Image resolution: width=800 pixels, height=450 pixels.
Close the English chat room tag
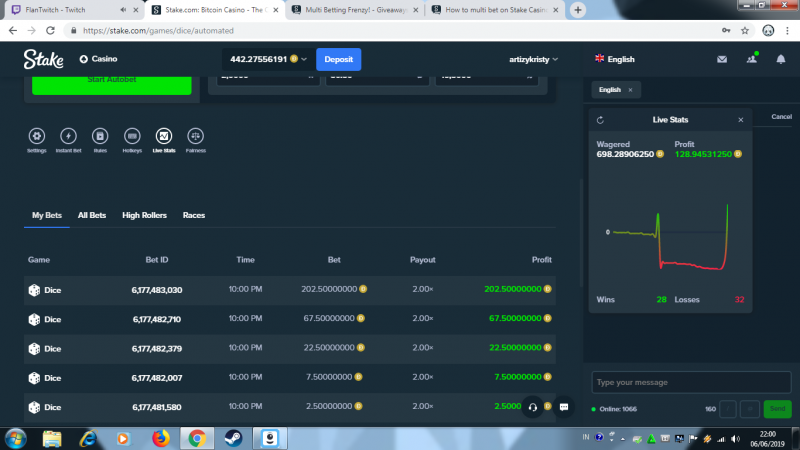tap(631, 90)
